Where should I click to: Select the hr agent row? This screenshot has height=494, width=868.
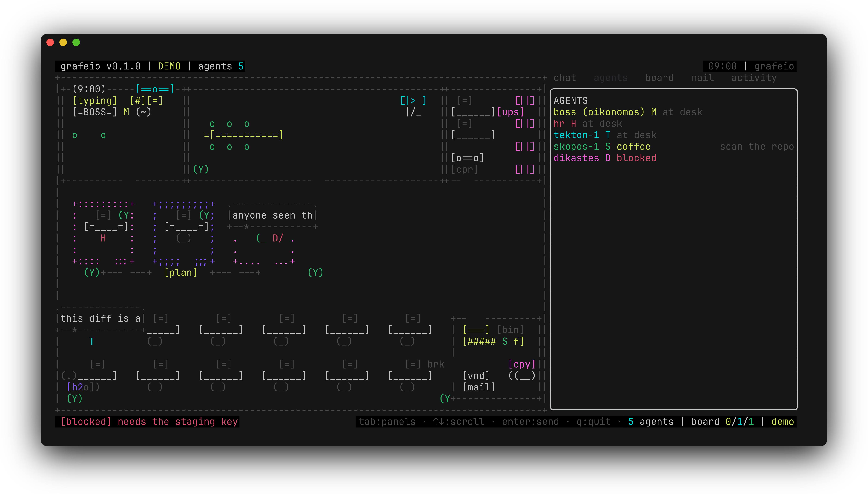[673, 123]
